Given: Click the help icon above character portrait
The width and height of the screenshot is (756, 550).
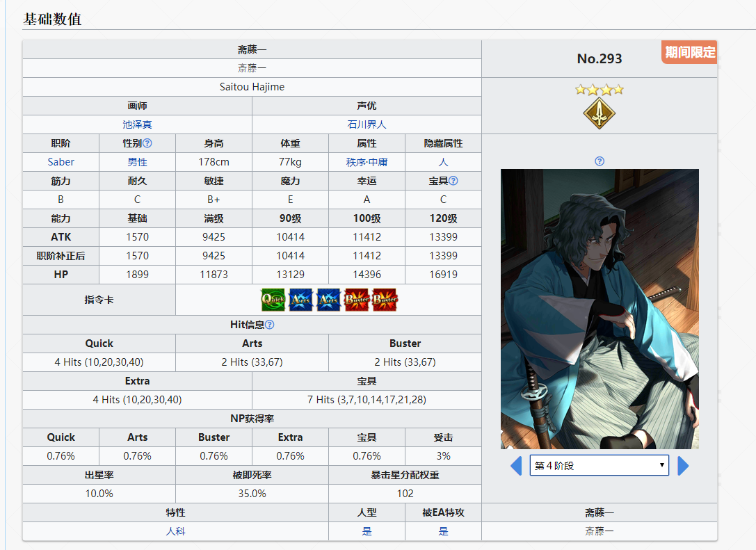Looking at the screenshot, I should tap(600, 161).
